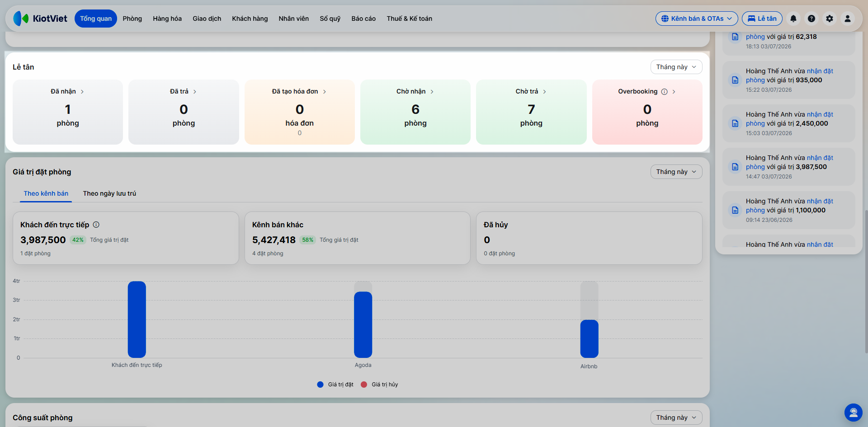Expand the Kênh bán & OTAs dropdown
This screenshot has height=427, width=868.
(697, 19)
